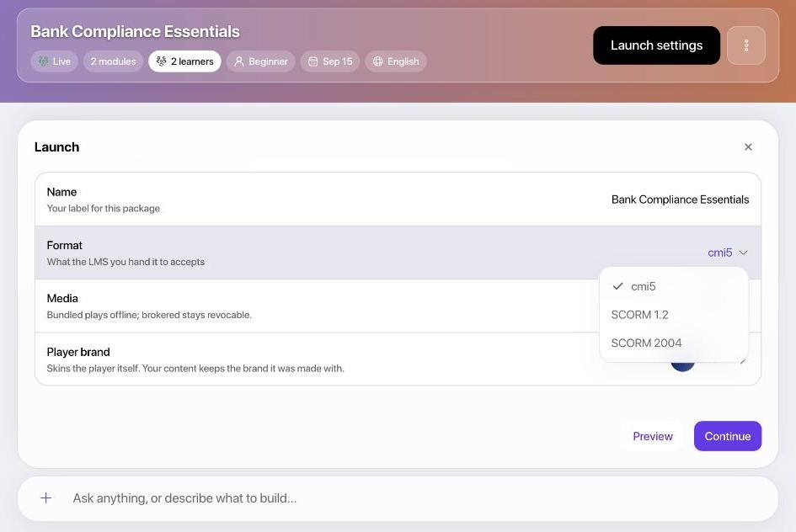Click the Bank Compliance Essentials header title

coord(135,31)
